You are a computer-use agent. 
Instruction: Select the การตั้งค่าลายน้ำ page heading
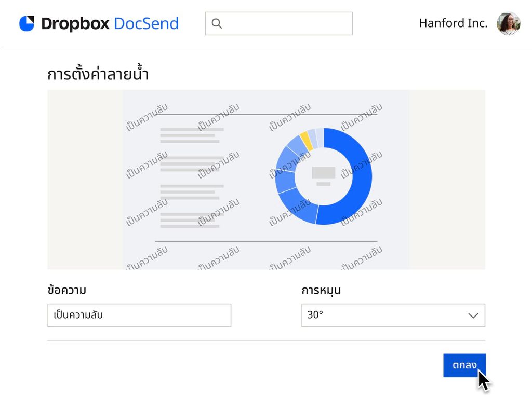pos(98,73)
